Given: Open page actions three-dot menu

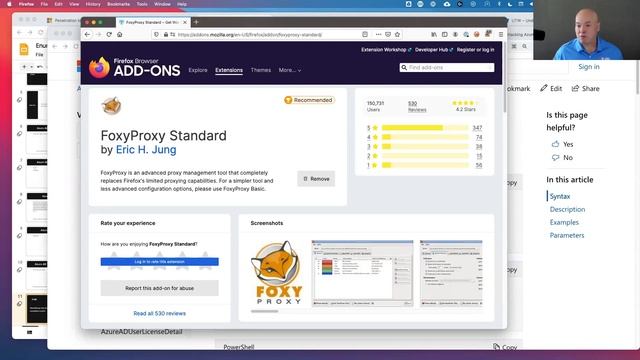Looking at the screenshot, I should tap(378, 35).
